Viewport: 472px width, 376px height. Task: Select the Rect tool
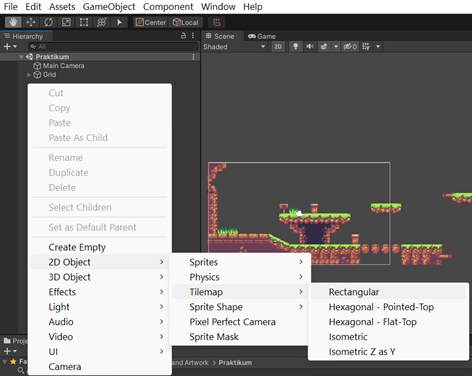point(84,22)
